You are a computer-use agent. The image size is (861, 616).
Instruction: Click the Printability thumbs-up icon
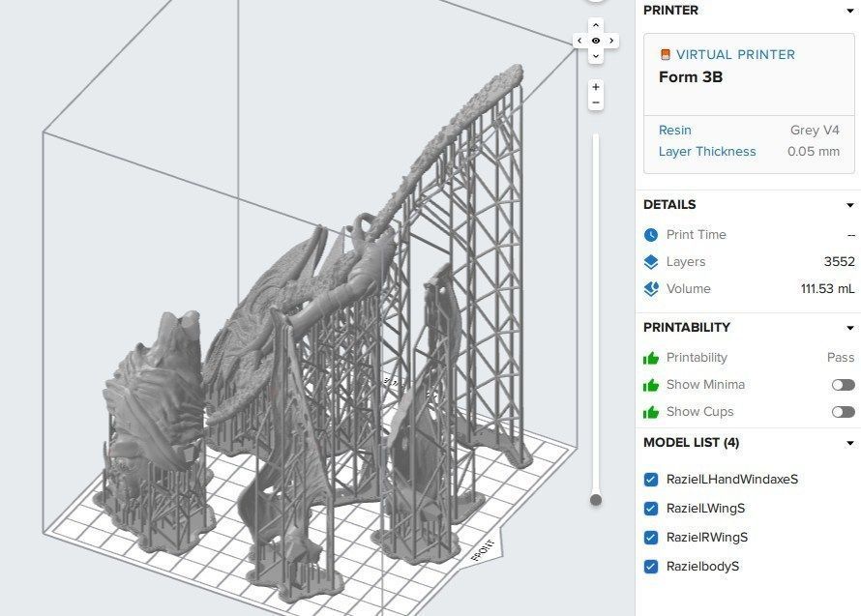[x=651, y=358]
